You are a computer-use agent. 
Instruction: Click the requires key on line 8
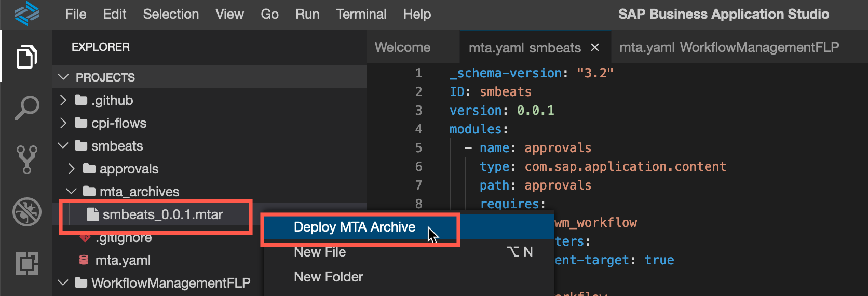[509, 204]
